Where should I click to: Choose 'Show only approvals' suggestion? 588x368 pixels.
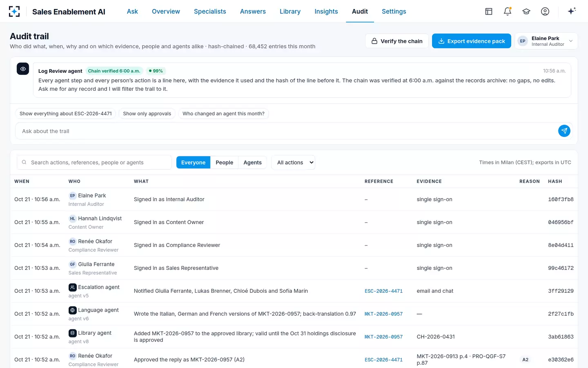pos(147,114)
